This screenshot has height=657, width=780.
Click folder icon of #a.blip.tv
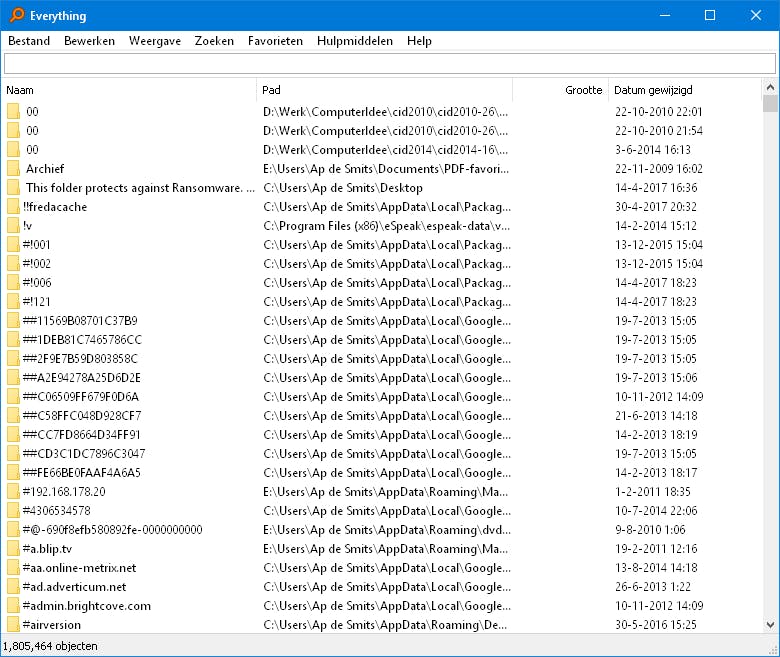click(13, 549)
